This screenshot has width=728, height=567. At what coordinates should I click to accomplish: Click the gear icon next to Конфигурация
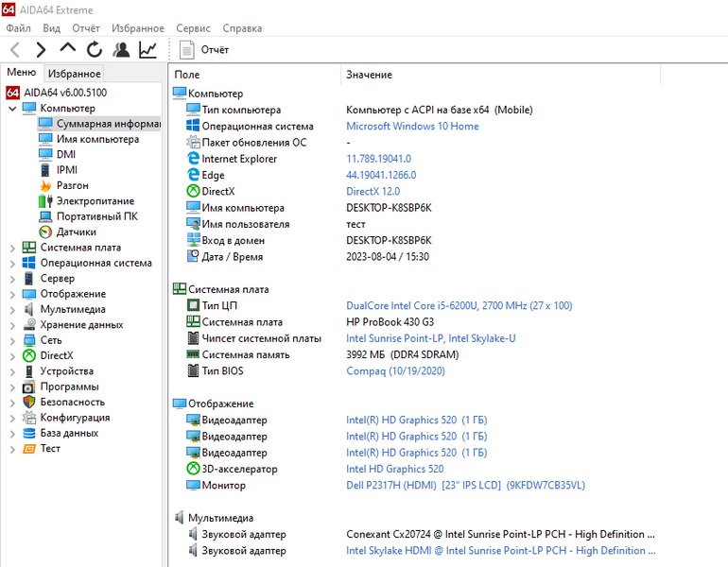[x=29, y=418]
